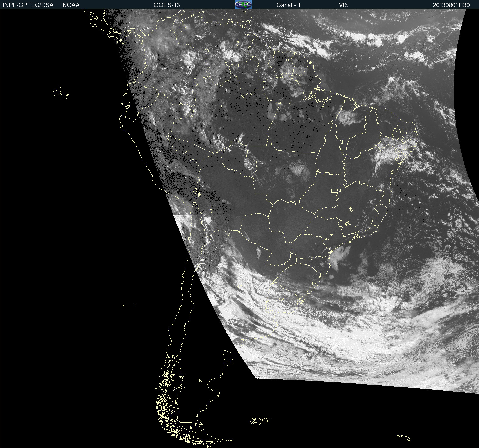Image resolution: width=479 pixels, height=448 pixels.
Task: Click the CPTEC logo in the header
Action: tap(243, 5)
